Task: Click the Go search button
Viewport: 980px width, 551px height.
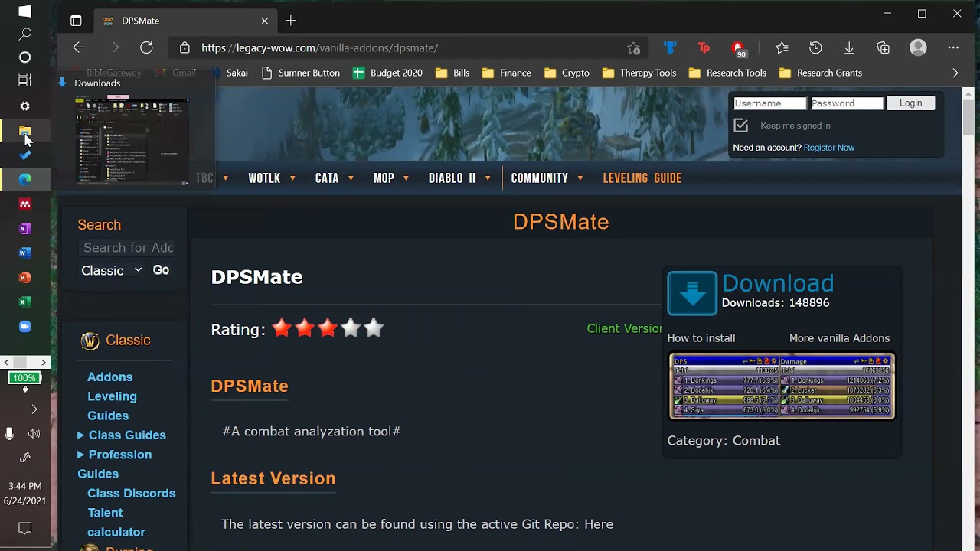Action: tap(161, 270)
